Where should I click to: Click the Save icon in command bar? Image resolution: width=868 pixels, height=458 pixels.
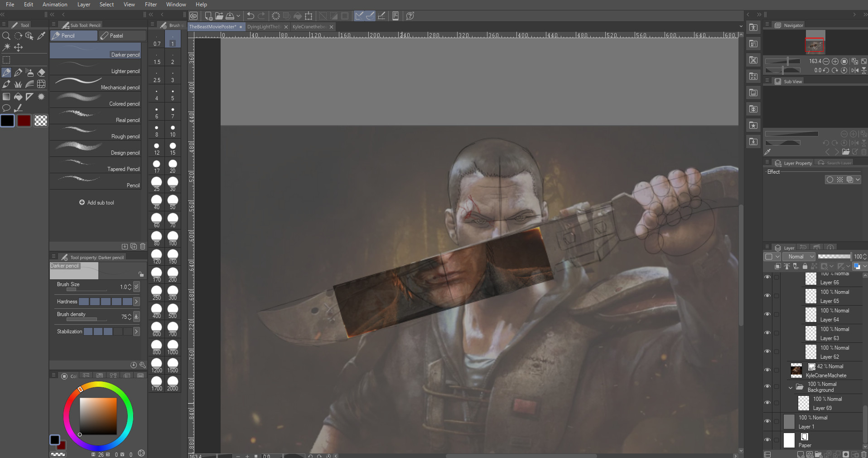230,16
